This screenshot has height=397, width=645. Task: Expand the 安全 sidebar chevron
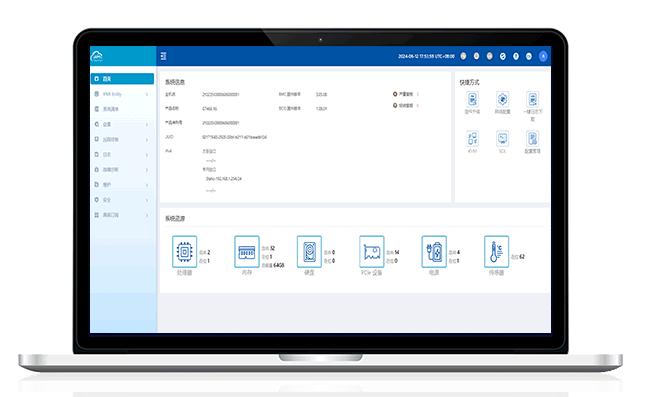[147, 200]
